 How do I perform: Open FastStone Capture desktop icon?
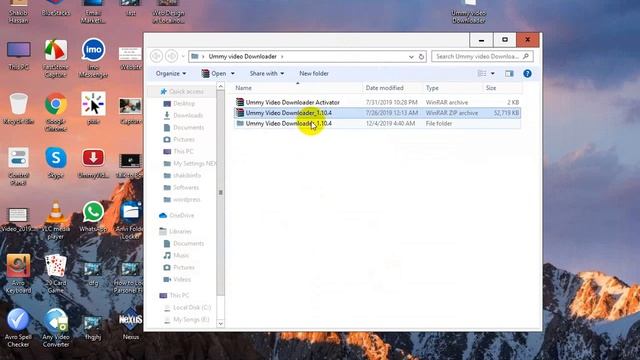pos(56,58)
